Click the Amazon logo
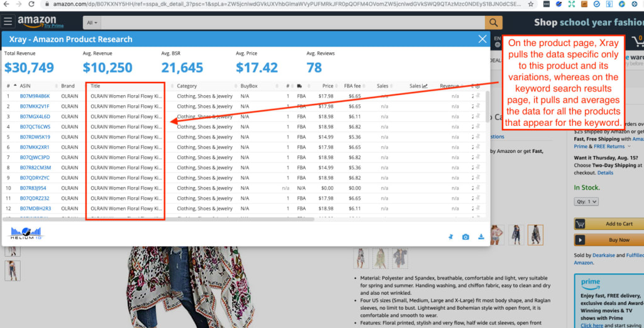 point(37,21)
